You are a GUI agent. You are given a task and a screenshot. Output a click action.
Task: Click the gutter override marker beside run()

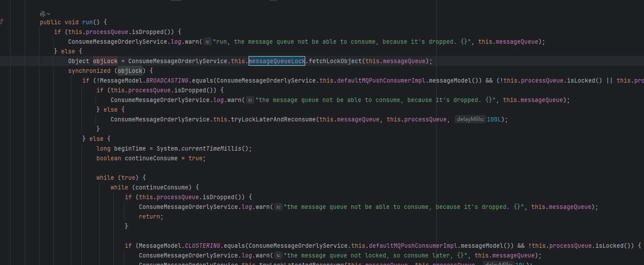2,22
